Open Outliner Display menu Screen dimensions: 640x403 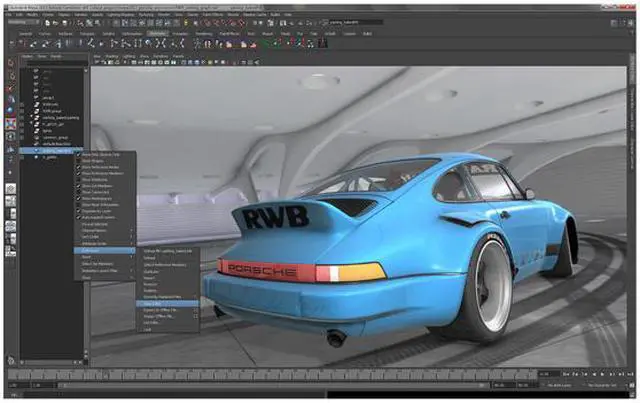click(x=28, y=57)
